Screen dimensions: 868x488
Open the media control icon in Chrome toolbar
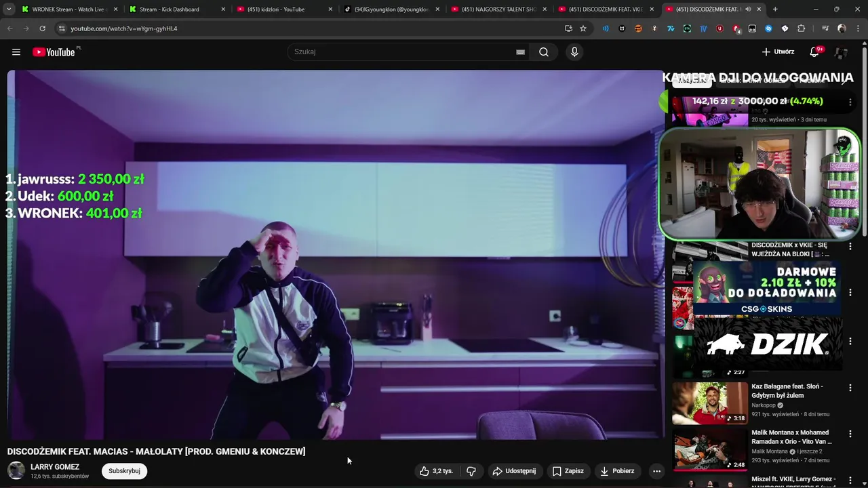[825, 28]
